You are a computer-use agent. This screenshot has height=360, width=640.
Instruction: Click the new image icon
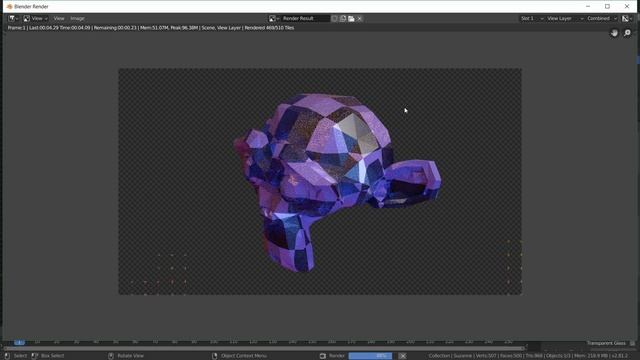click(343, 18)
